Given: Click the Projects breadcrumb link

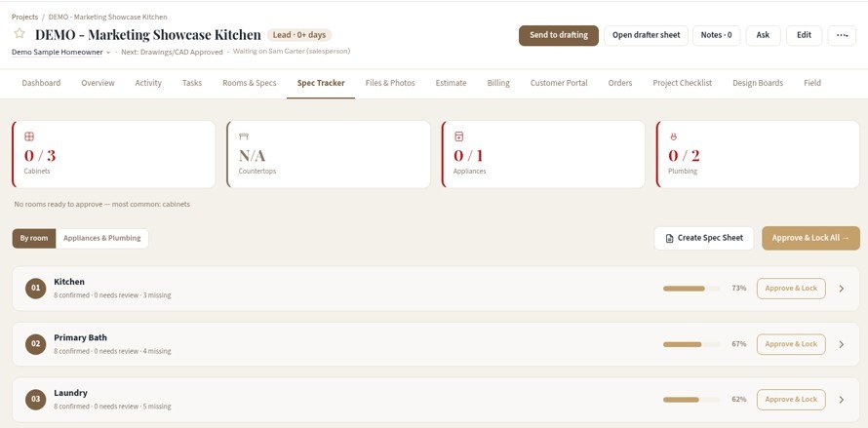Looking at the screenshot, I should [25, 18].
